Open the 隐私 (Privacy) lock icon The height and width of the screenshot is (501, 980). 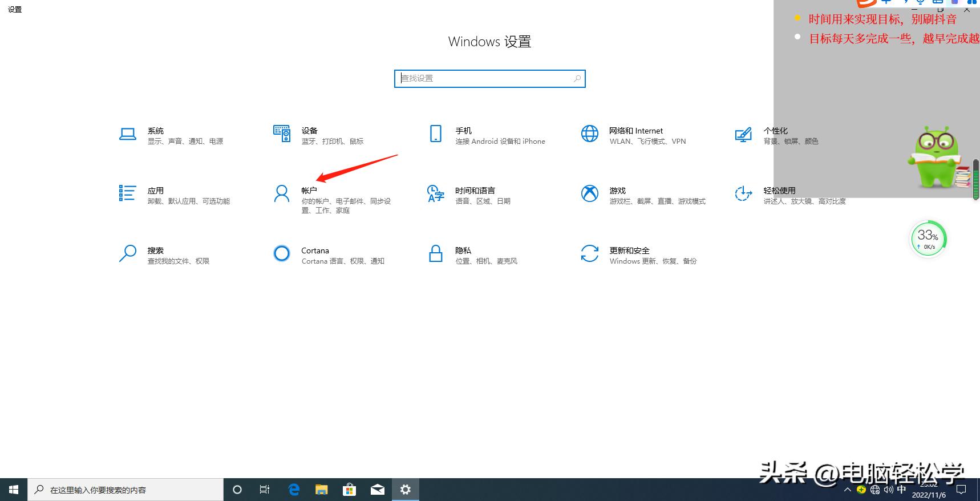(x=436, y=253)
